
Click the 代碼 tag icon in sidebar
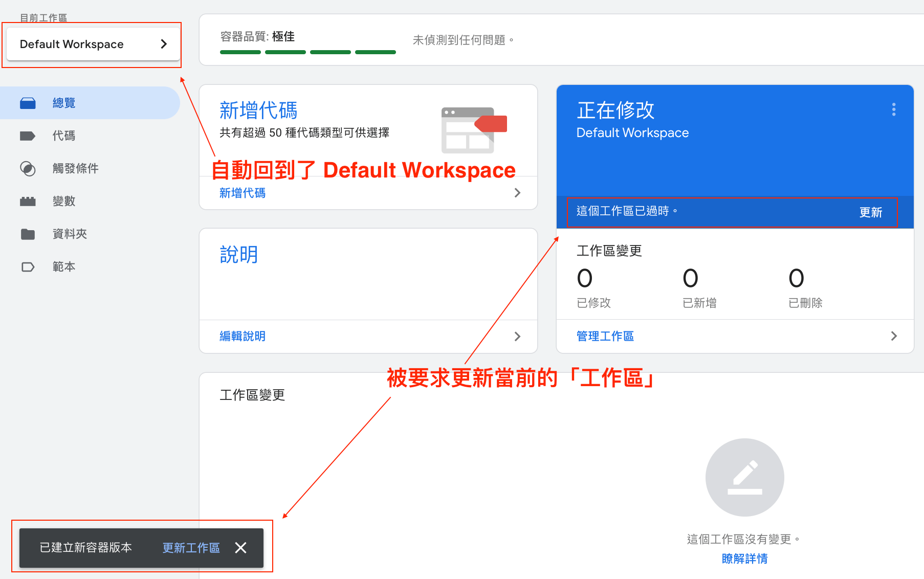click(28, 136)
